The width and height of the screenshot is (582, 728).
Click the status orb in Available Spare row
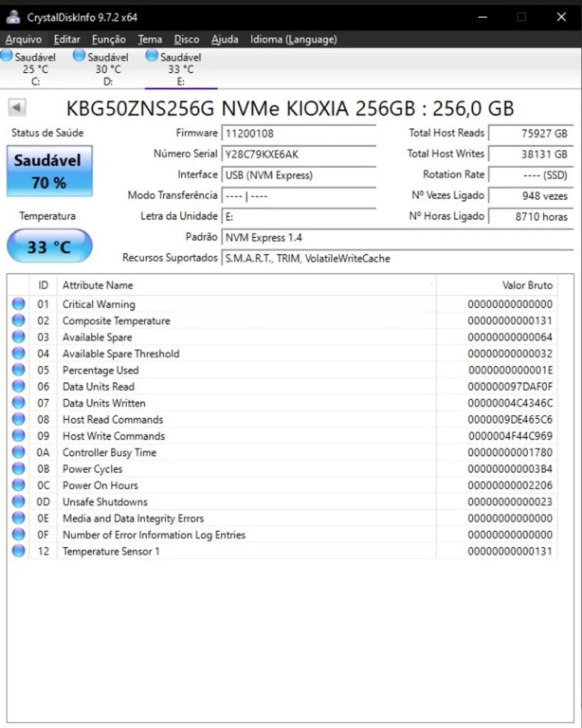[19, 337]
